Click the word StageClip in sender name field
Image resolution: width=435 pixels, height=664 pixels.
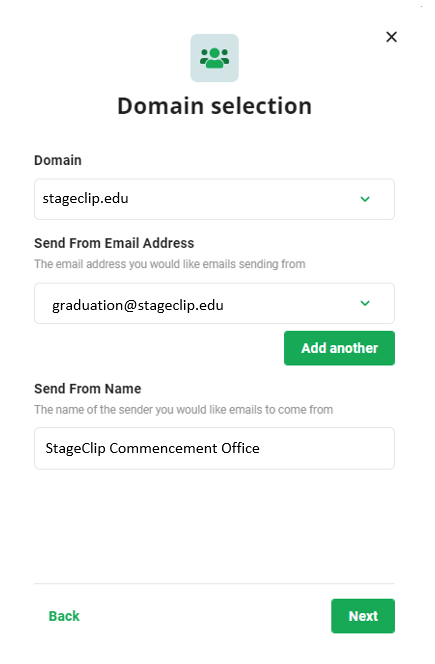pos(75,448)
